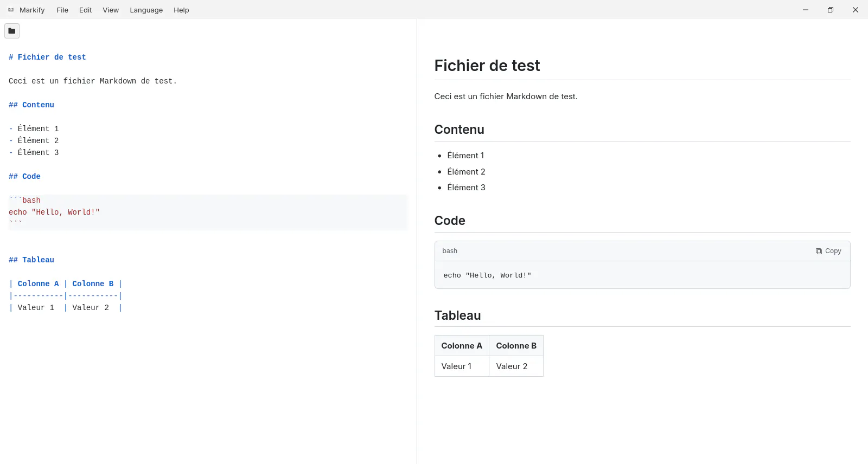Open the folder icon button in editor
Viewport: 868px width, 464px height.
point(12,31)
